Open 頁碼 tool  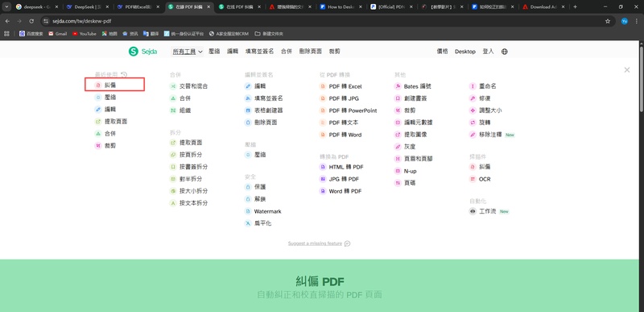point(410,183)
